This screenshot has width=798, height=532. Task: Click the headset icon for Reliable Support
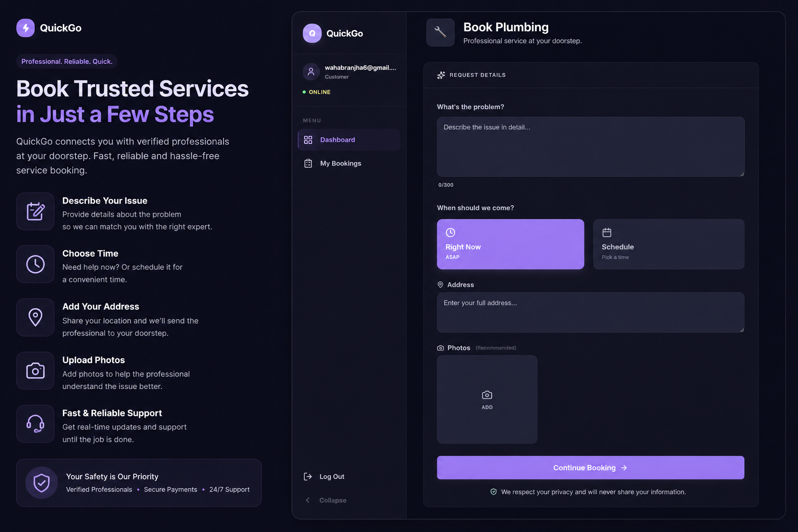coord(35,424)
